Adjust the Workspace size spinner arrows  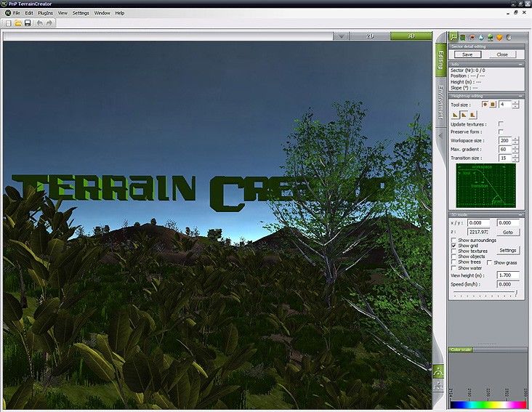coord(515,140)
